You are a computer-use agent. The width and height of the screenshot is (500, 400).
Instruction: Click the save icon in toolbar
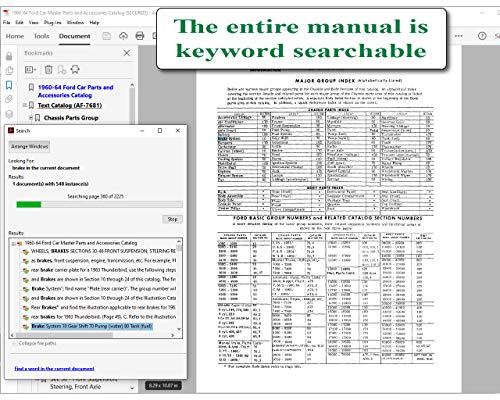click(106, 36)
